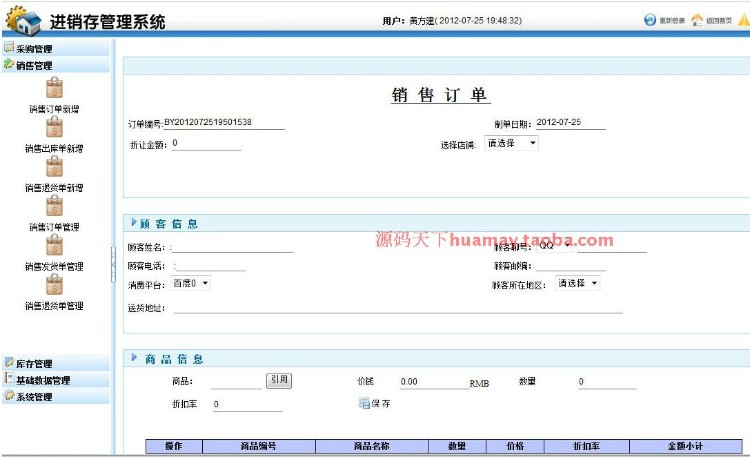Open the 顾客所在地区 dropdown
The height and width of the screenshot is (457, 750).
pyautogui.click(x=578, y=283)
